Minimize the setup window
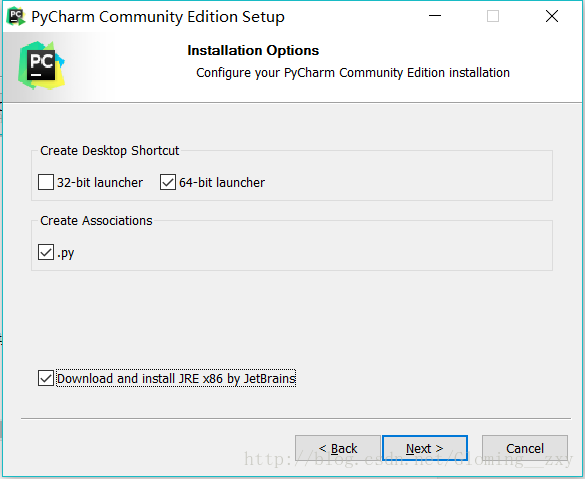The height and width of the screenshot is (479, 585). coord(435,16)
